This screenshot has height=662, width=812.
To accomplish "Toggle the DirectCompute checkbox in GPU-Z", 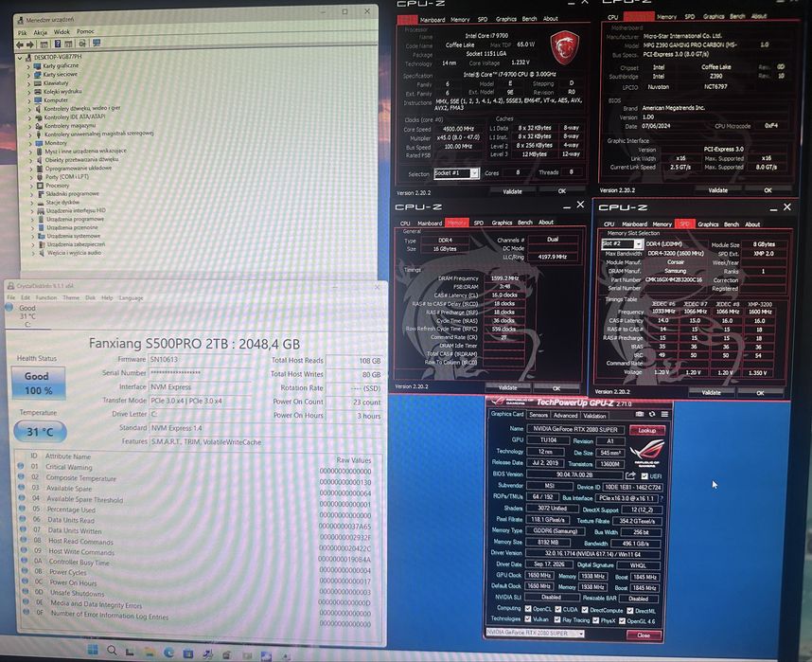I will tap(585, 610).
